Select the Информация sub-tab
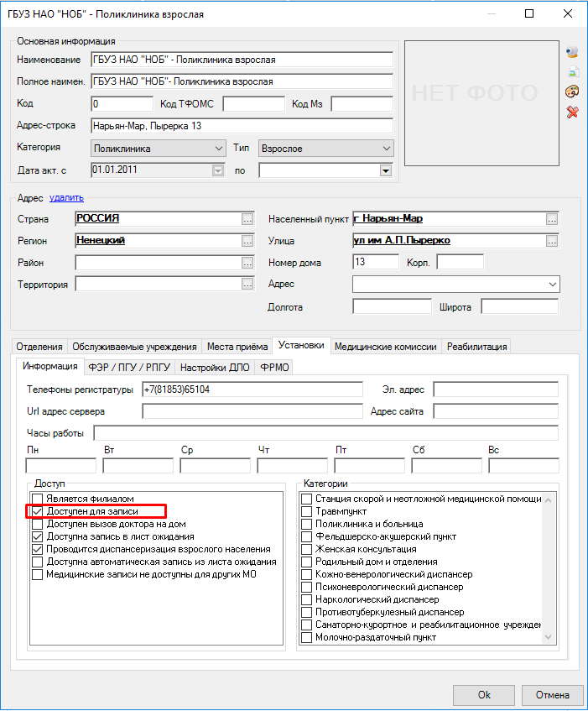 coord(49,366)
